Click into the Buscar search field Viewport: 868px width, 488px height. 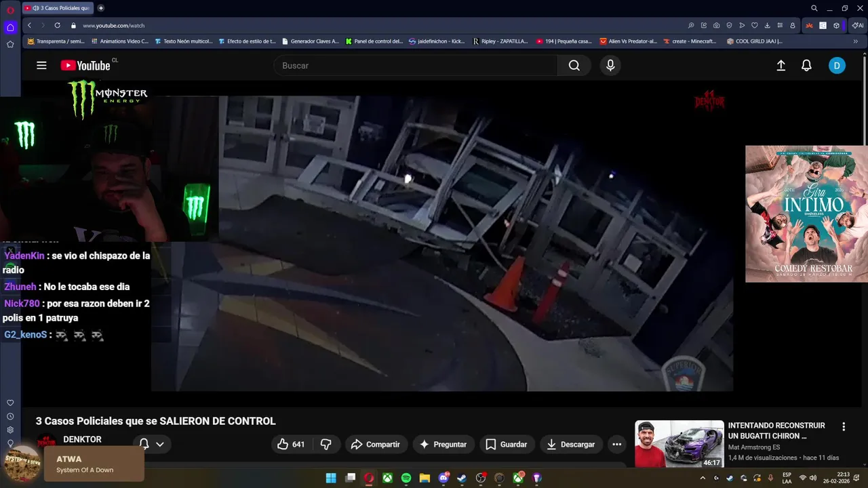(x=416, y=66)
